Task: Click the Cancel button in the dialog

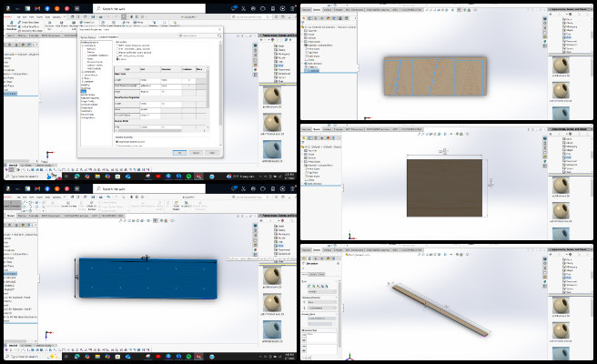Action: click(x=196, y=153)
